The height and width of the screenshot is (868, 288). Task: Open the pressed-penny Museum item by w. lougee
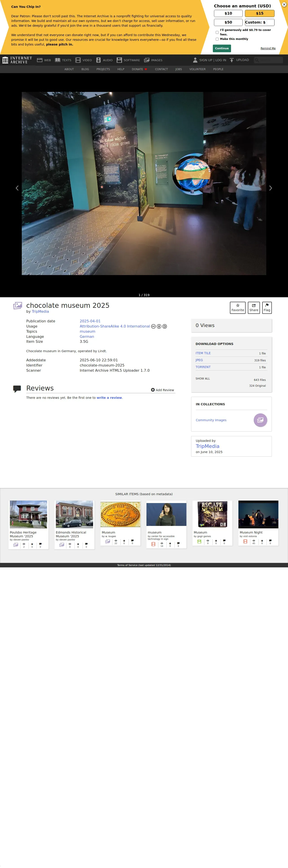tap(120, 514)
